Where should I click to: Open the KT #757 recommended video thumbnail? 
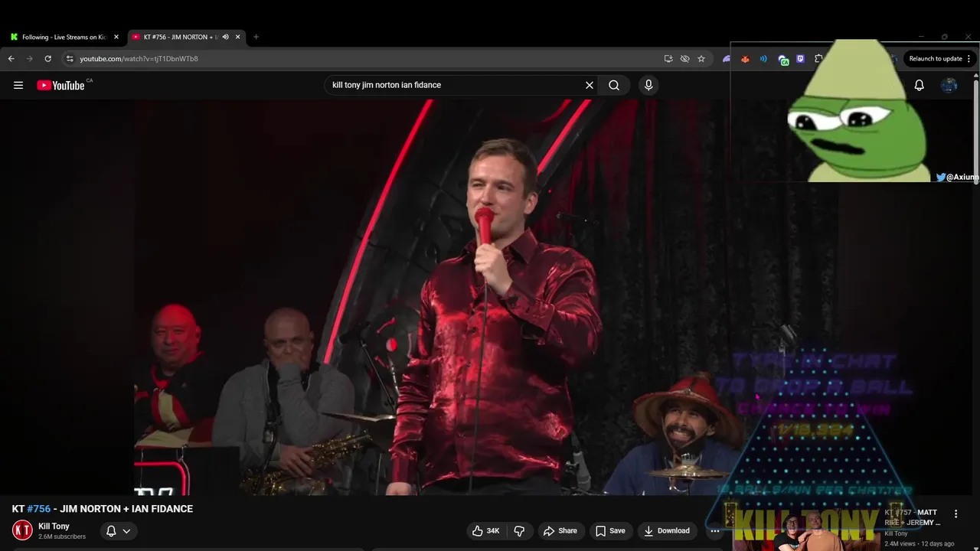coord(806,528)
